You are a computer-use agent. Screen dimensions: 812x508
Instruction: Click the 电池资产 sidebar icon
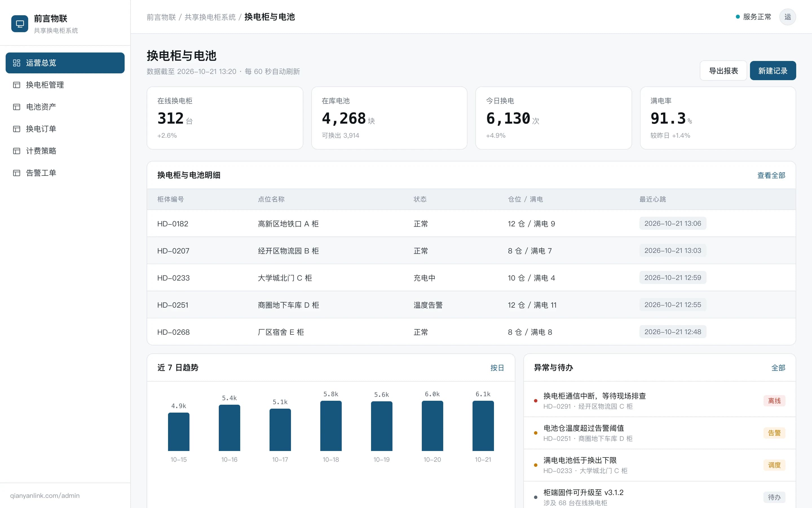tap(16, 107)
